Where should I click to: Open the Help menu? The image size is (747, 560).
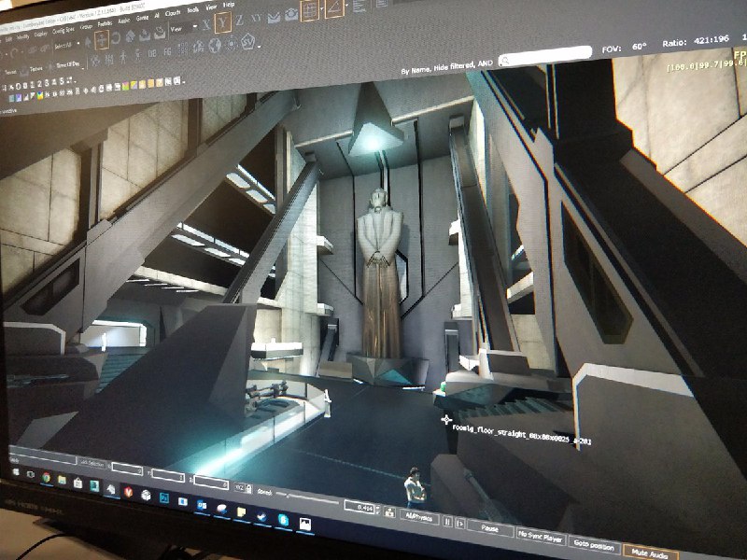pos(229,5)
